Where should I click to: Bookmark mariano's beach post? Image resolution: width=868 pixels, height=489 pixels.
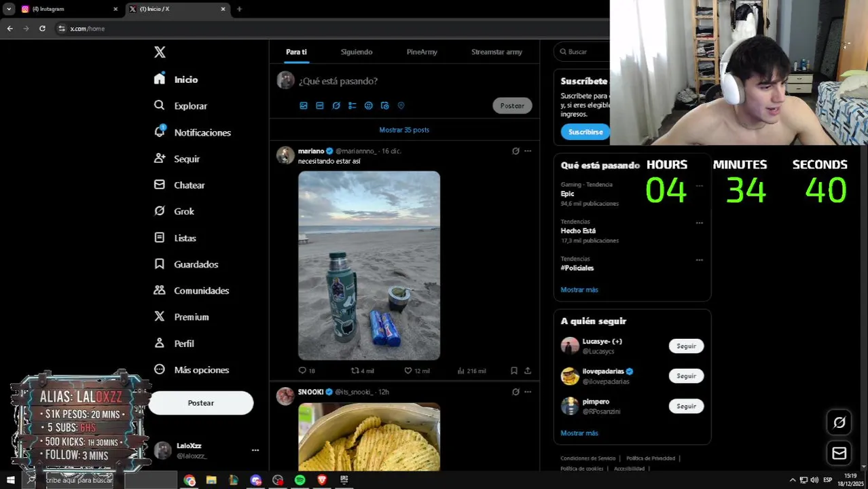(x=514, y=370)
